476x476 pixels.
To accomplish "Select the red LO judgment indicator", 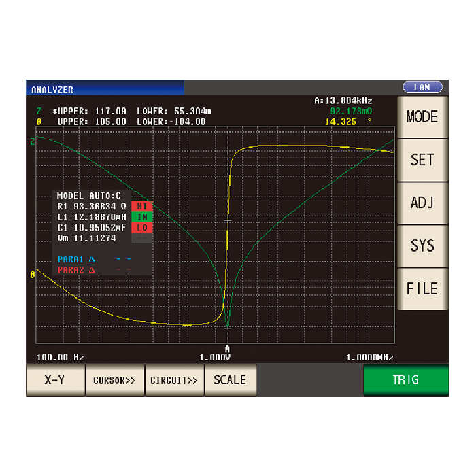I will (142, 227).
